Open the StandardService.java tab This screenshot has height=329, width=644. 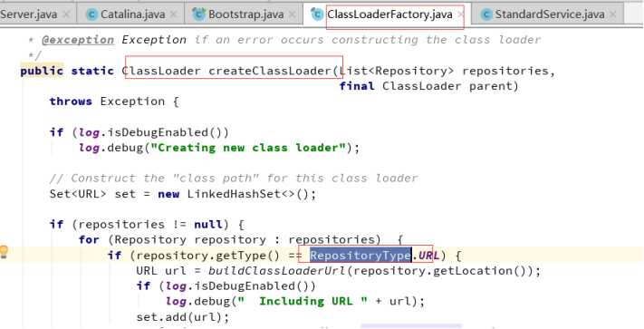coord(550,15)
